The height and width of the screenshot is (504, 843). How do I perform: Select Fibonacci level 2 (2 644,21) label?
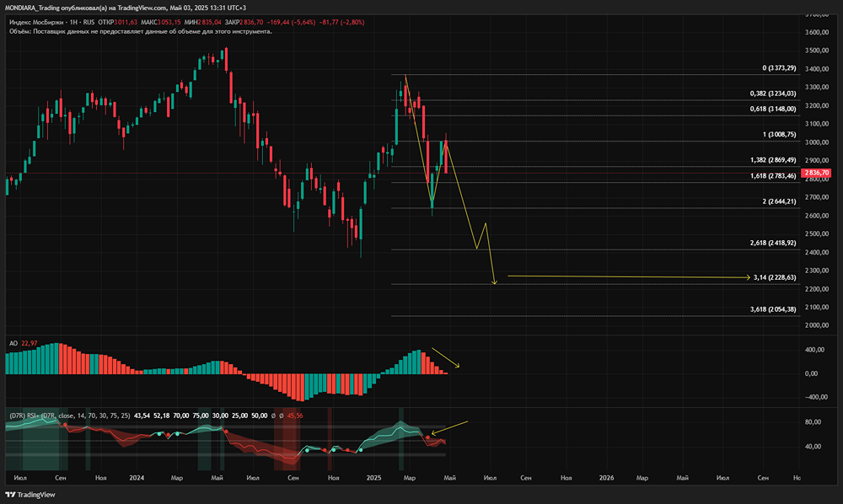tap(779, 201)
